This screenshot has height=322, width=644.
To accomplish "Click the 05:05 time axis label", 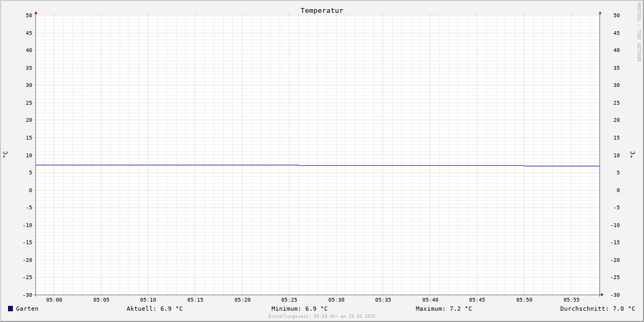I will 101,299.
